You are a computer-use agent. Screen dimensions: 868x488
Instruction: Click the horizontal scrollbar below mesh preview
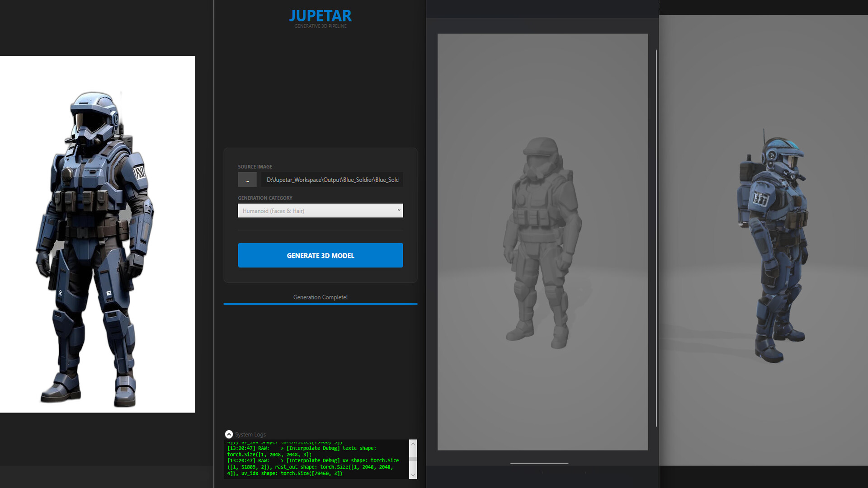tap(539, 463)
